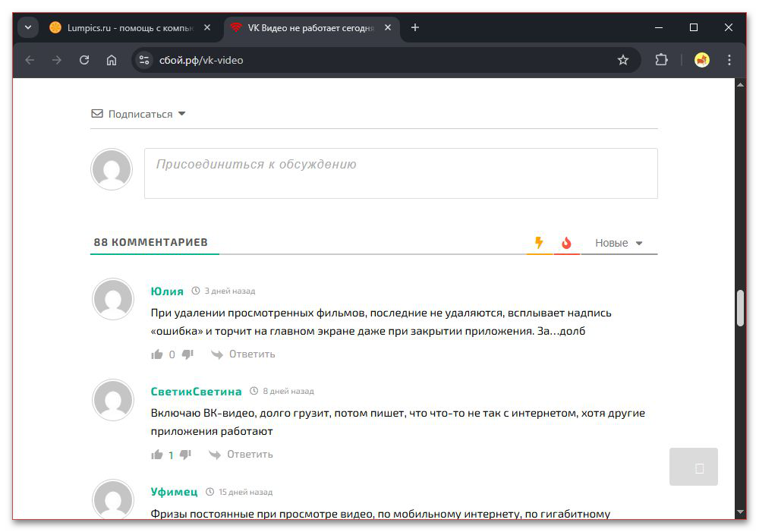This screenshot has height=532, width=759.
Task: Click Уфимец's comment text about фризы
Action: (380, 514)
